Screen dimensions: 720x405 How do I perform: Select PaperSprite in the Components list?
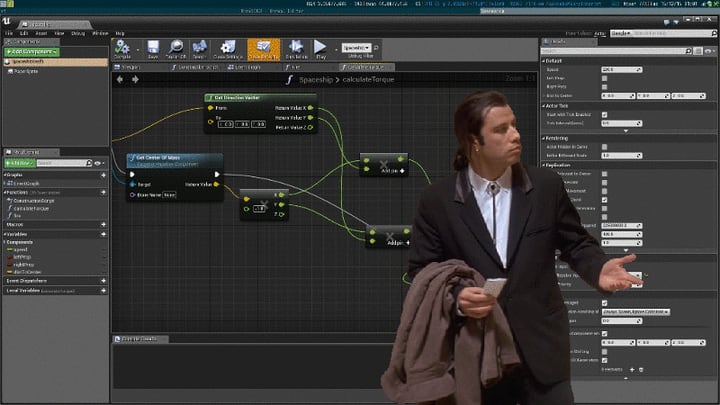(x=26, y=71)
